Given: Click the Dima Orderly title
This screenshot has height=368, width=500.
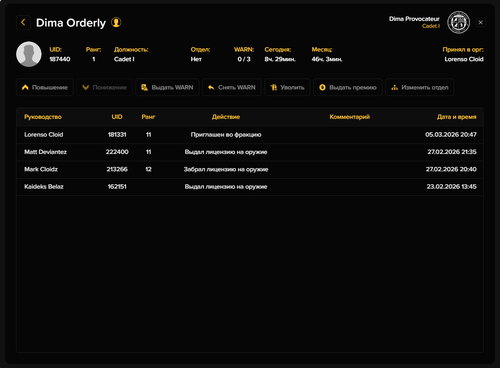Looking at the screenshot, I should (x=71, y=23).
